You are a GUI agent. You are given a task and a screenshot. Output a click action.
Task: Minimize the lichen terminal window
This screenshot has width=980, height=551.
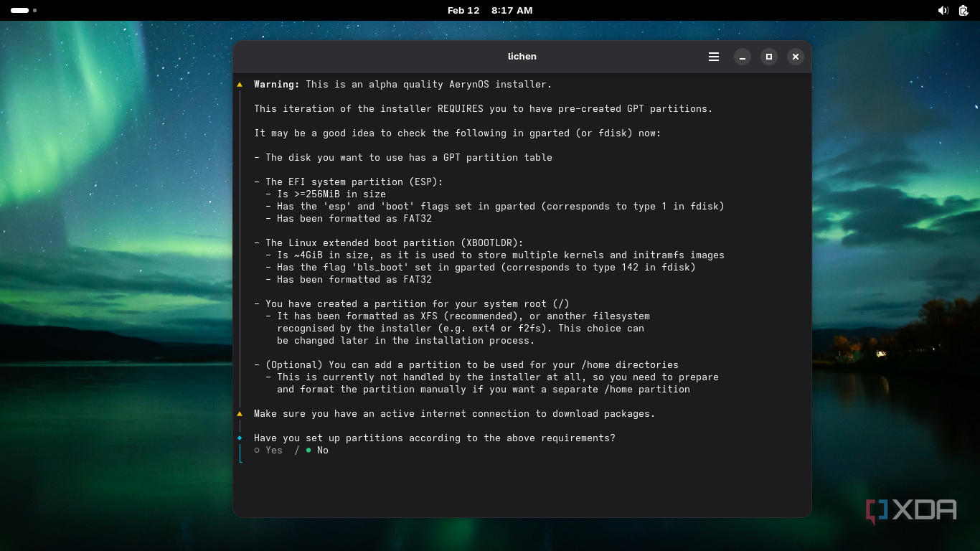[x=743, y=57]
